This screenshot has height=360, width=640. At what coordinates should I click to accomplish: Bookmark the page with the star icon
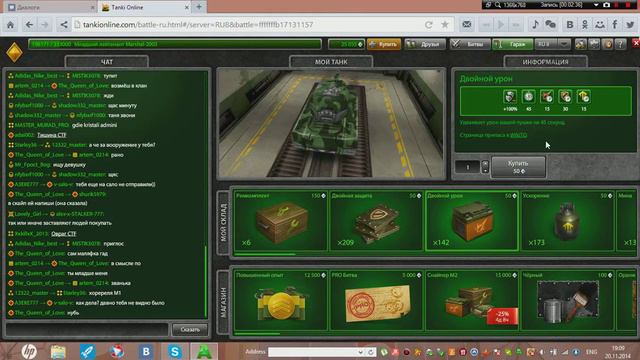point(444,25)
